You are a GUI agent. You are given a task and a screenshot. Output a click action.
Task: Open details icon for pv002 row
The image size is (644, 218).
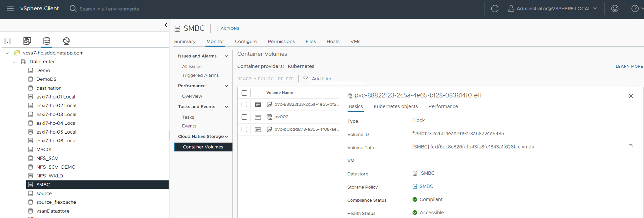tap(258, 117)
